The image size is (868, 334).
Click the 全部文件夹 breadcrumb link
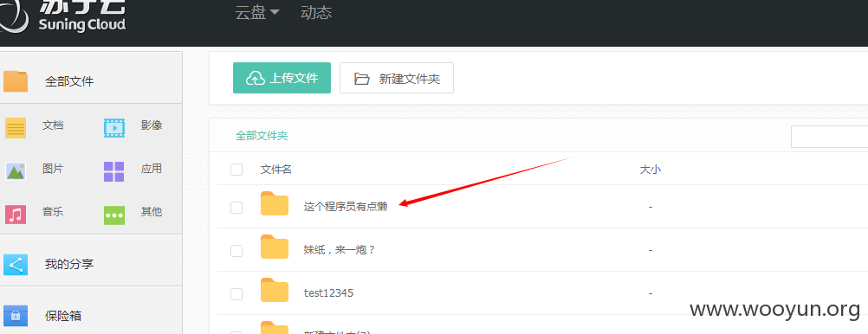pyautogui.click(x=262, y=136)
